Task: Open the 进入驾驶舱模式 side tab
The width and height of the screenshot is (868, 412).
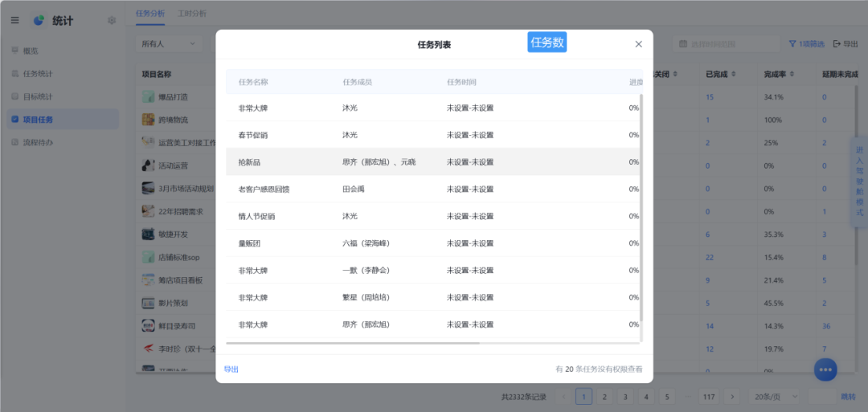Action: pyautogui.click(x=859, y=181)
